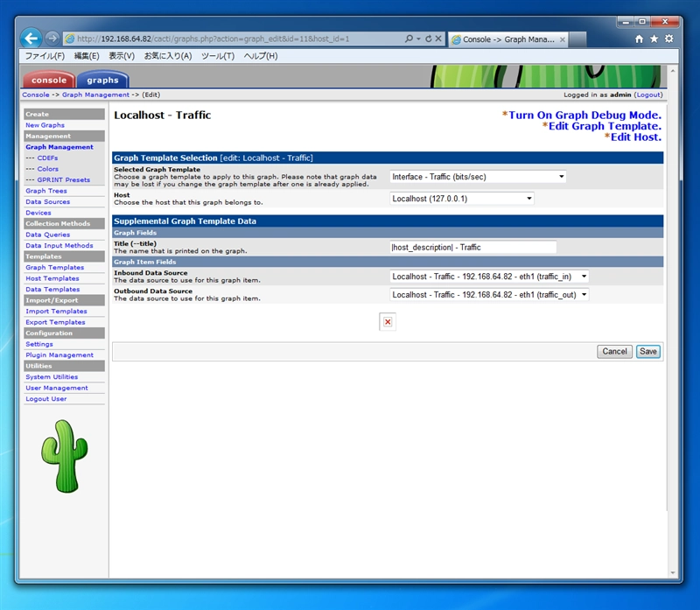Viewport: 700px width, 610px height.
Task: Open System Utilities in sidebar
Action: (x=52, y=377)
